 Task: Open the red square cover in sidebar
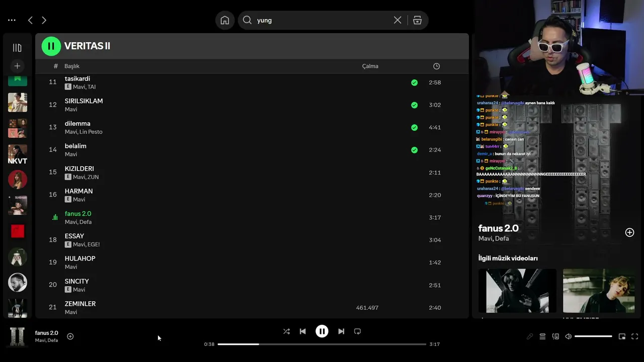[x=18, y=231]
